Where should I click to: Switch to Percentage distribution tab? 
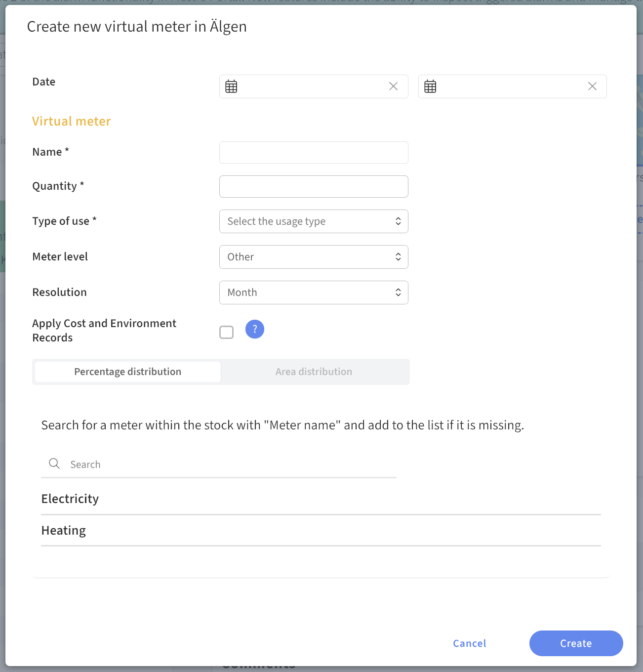click(128, 372)
